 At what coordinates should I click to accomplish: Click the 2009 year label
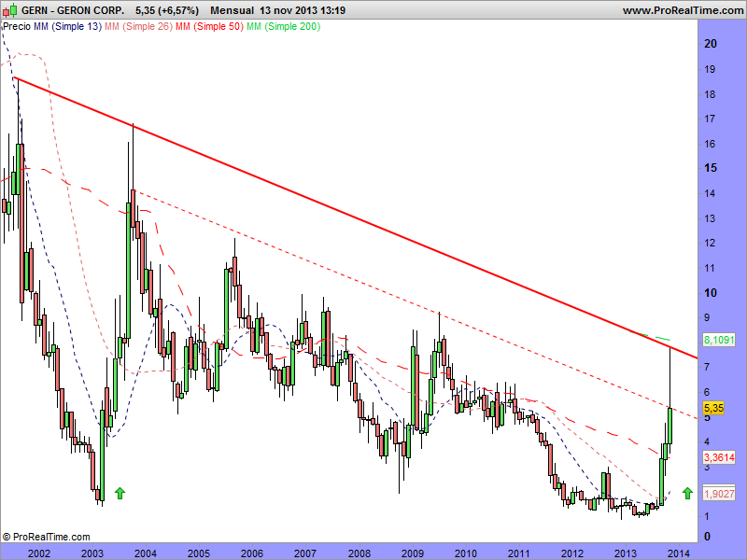tap(413, 553)
